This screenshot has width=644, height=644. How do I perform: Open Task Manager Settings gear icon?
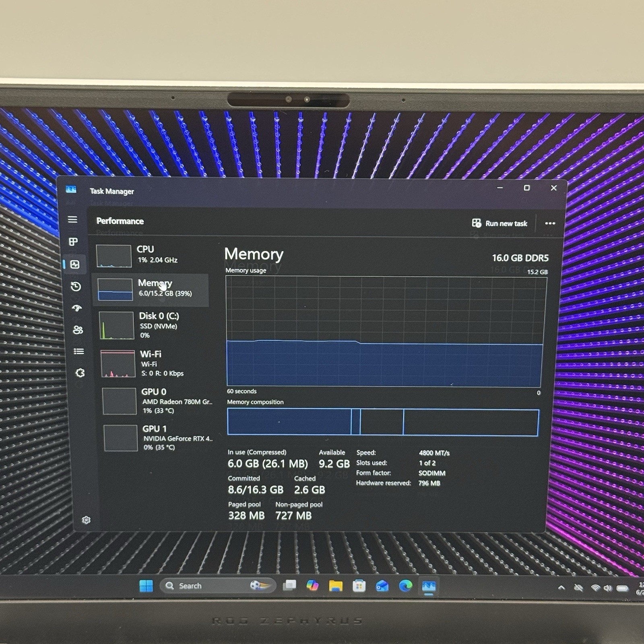click(x=86, y=520)
